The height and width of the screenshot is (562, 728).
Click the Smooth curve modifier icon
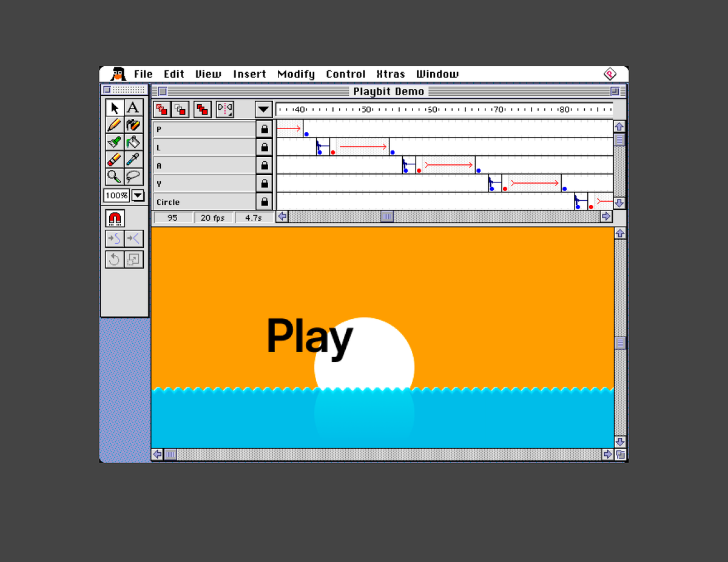point(115,239)
